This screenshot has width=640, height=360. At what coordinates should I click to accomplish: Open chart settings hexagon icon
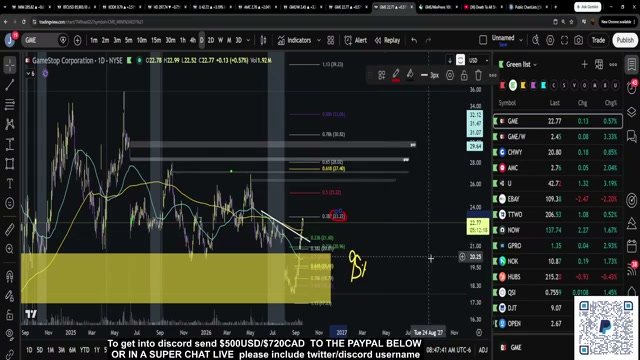(x=550, y=40)
